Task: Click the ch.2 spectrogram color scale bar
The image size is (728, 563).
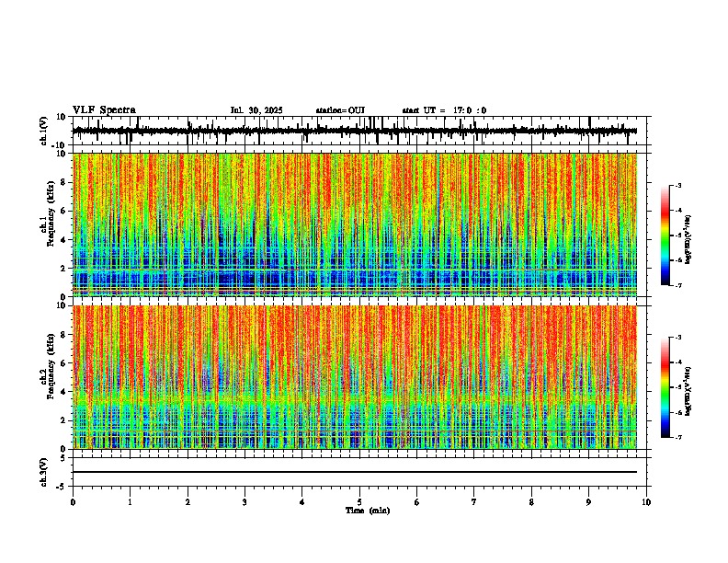Action: 665,387
